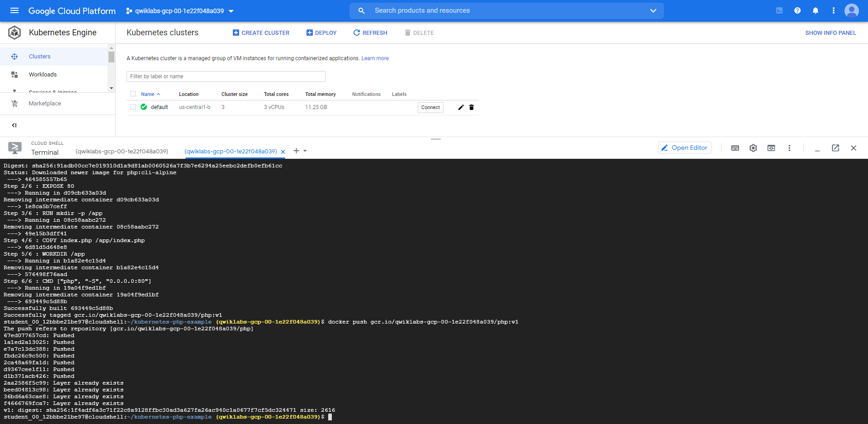Open the top bar three-dot settings menu
The image size is (868, 424).
point(834,10)
